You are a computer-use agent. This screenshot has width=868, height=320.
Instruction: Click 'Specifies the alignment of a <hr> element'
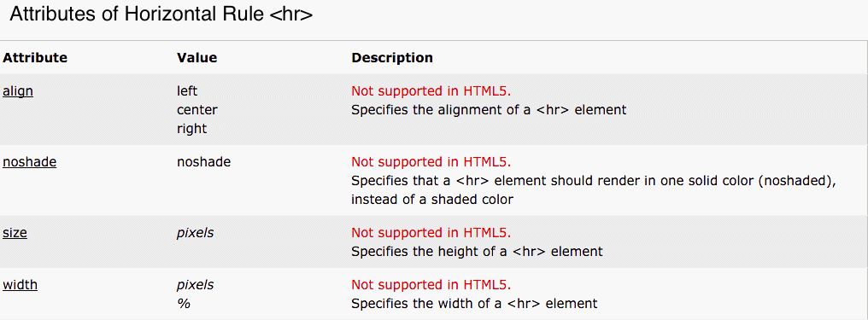tap(489, 110)
